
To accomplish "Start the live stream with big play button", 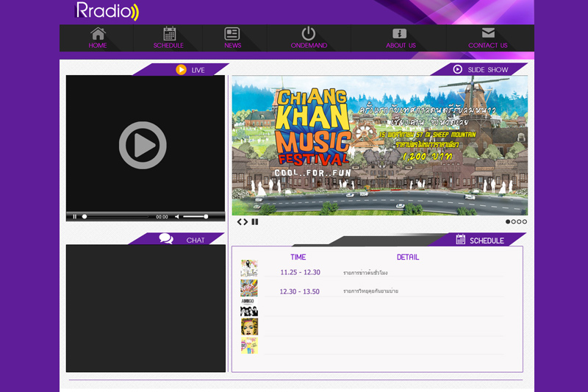I will point(143,145).
